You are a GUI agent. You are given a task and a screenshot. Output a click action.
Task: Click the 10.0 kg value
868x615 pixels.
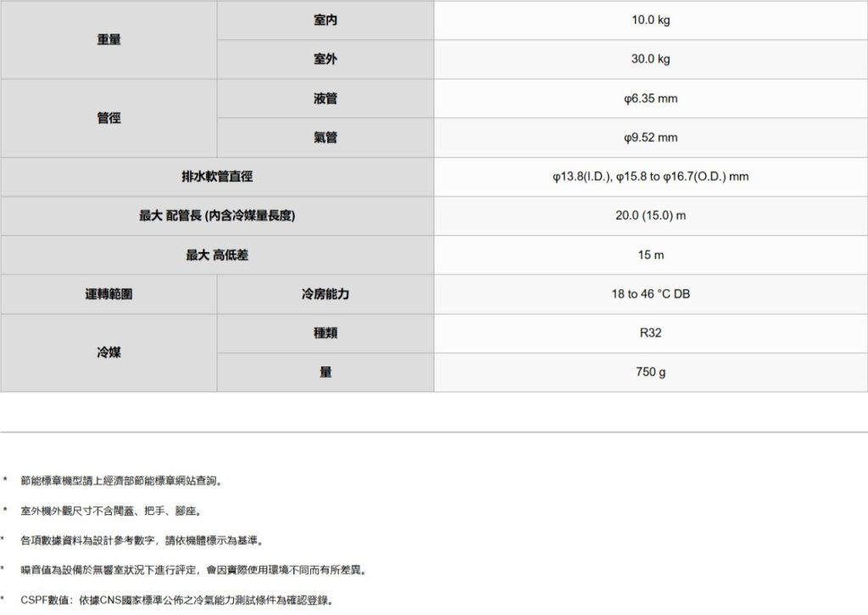click(650, 20)
